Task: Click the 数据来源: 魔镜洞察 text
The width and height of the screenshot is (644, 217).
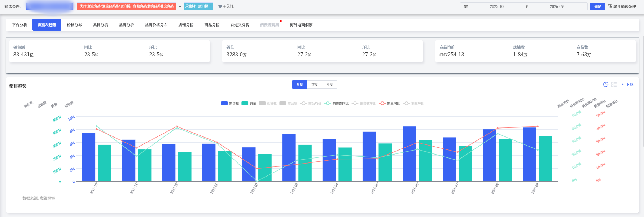Action: pos(39,198)
